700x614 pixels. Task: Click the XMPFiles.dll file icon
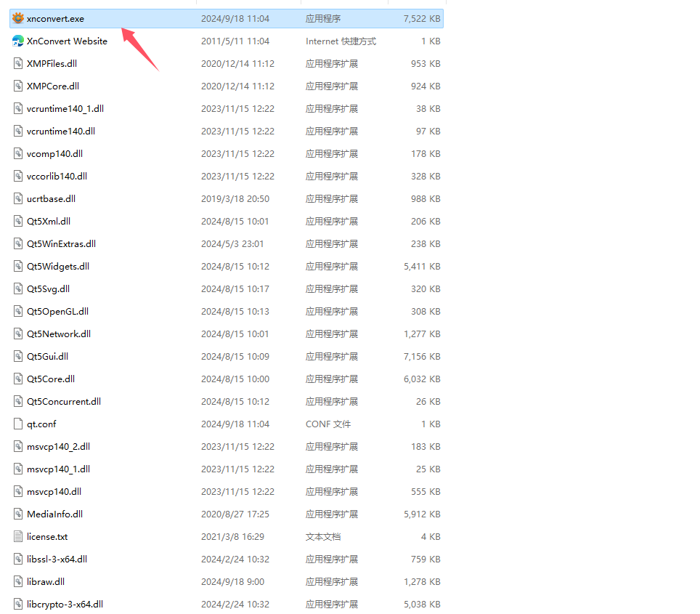click(x=19, y=64)
